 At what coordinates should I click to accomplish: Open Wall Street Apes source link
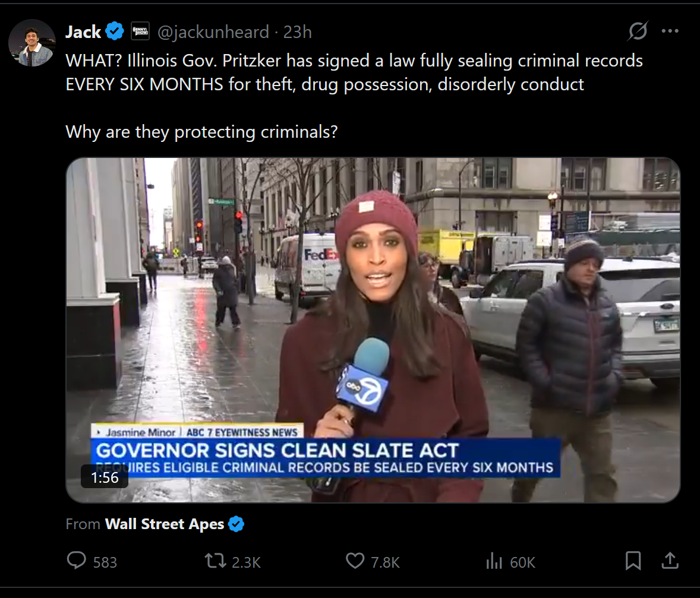pos(164,524)
